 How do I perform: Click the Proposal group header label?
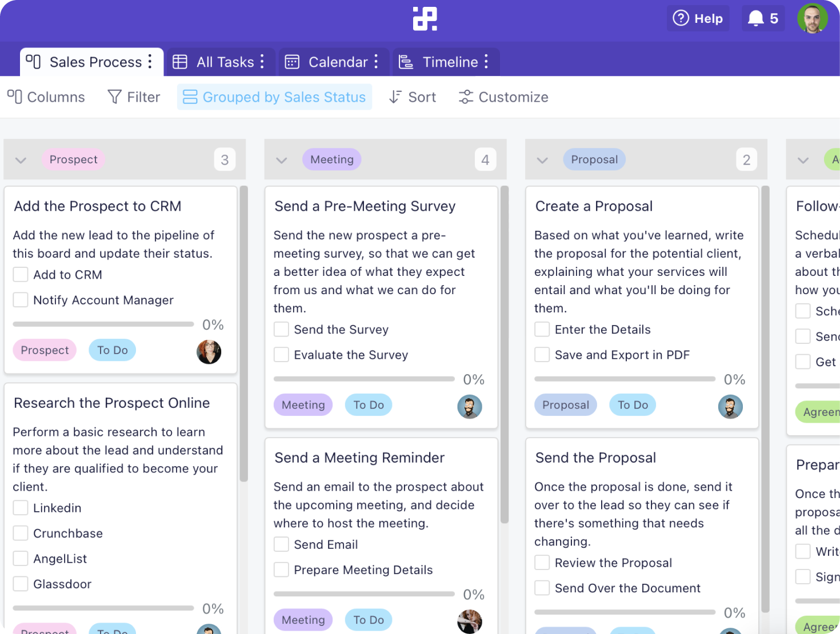[594, 159]
